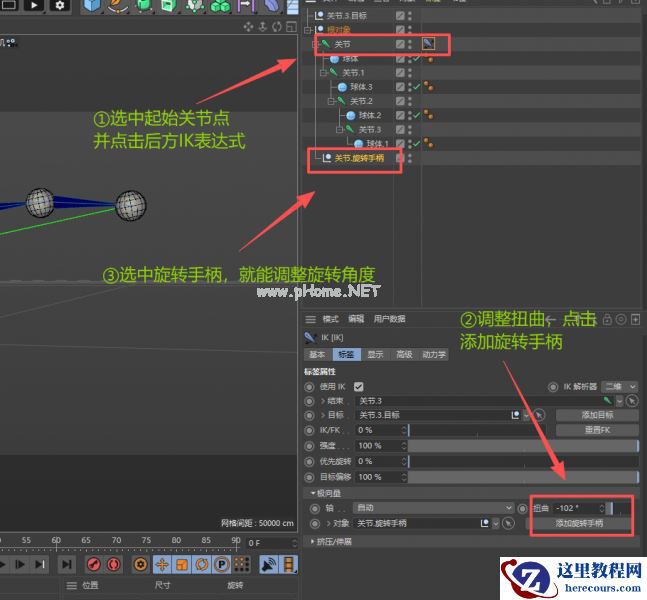Switch to the 高级 tab
647x600 pixels.
click(404, 354)
